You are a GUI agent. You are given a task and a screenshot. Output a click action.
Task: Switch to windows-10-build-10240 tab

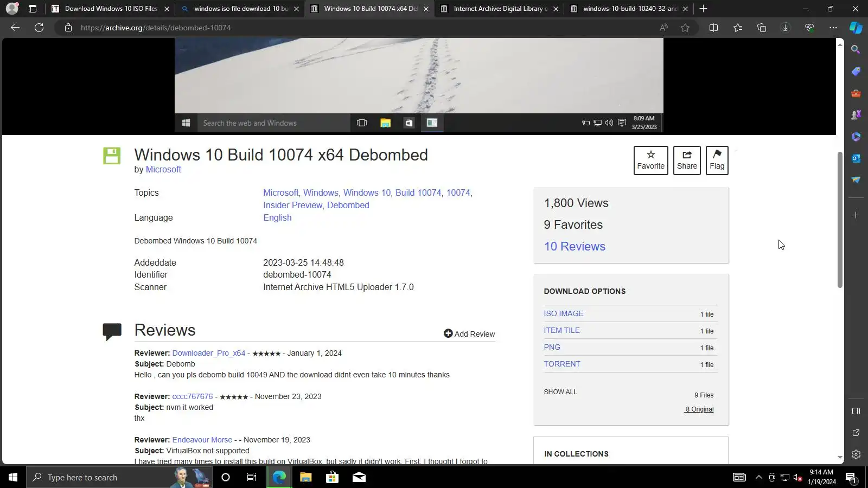629,9
